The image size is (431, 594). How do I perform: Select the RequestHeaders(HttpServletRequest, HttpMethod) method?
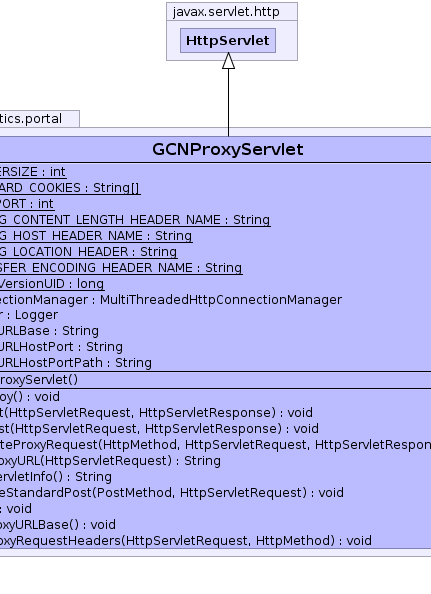point(186,540)
